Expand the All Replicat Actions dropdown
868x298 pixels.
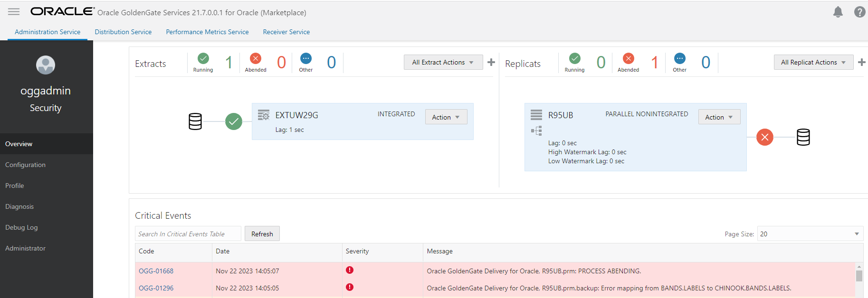813,62
